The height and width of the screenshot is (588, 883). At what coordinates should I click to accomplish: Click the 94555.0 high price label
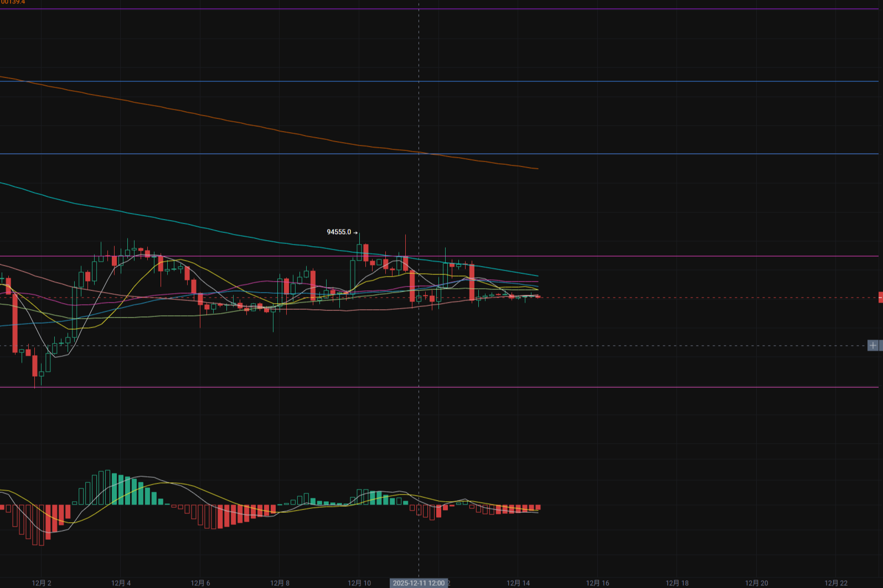pos(339,232)
